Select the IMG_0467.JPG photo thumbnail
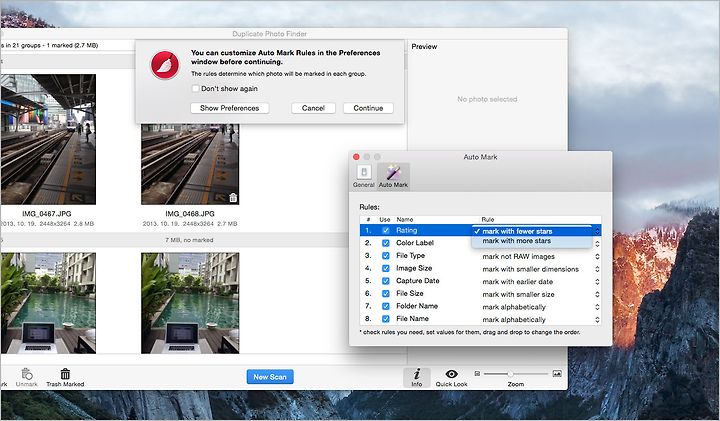Viewport: 720px width, 421px height. [x=48, y=140]
